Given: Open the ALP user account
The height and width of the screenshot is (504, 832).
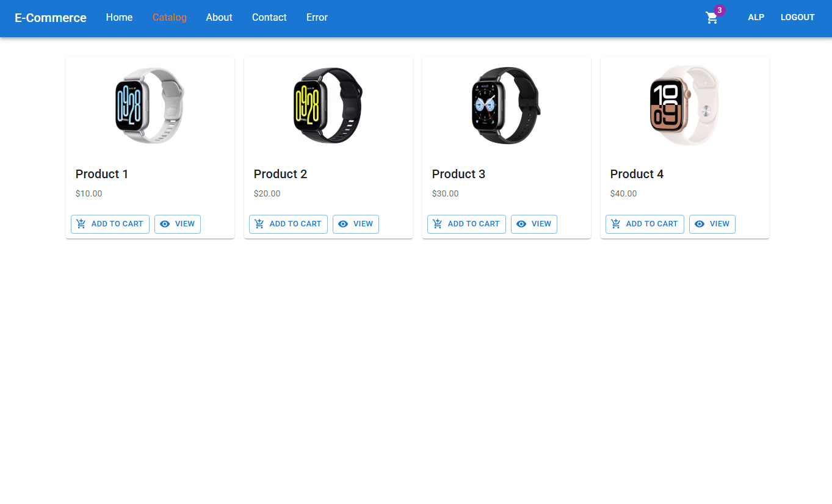Looking at the screenshot, I should click(x=756, y=18).
